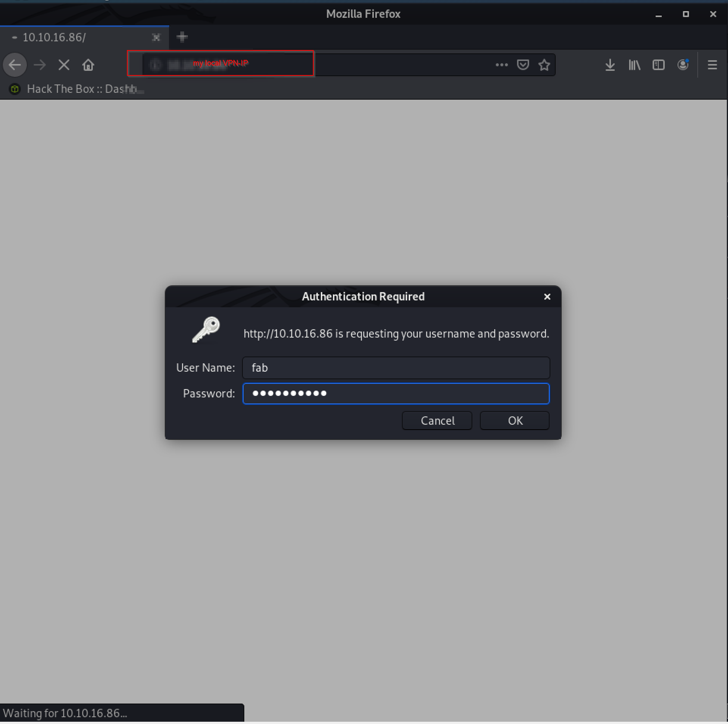The width and height of the screenshot is (728, 724).
Task: Save page to Pocket
Action: coord(523,65)
